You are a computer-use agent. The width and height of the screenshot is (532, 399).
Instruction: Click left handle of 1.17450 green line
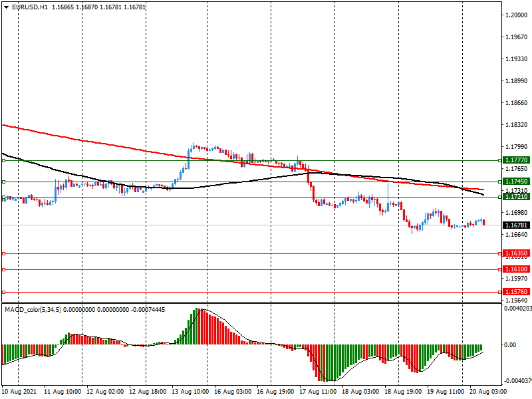pyautogui.click(x=4, y=182)
